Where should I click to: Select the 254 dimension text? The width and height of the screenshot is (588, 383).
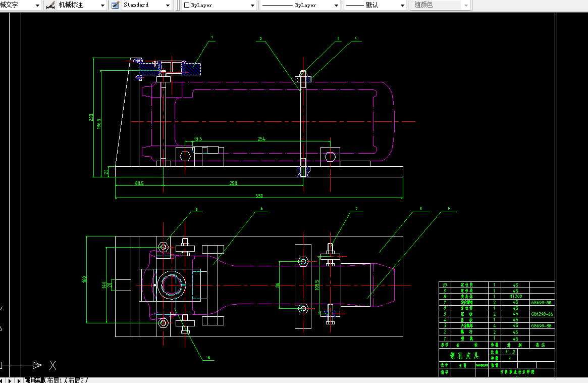pos(261,139)
